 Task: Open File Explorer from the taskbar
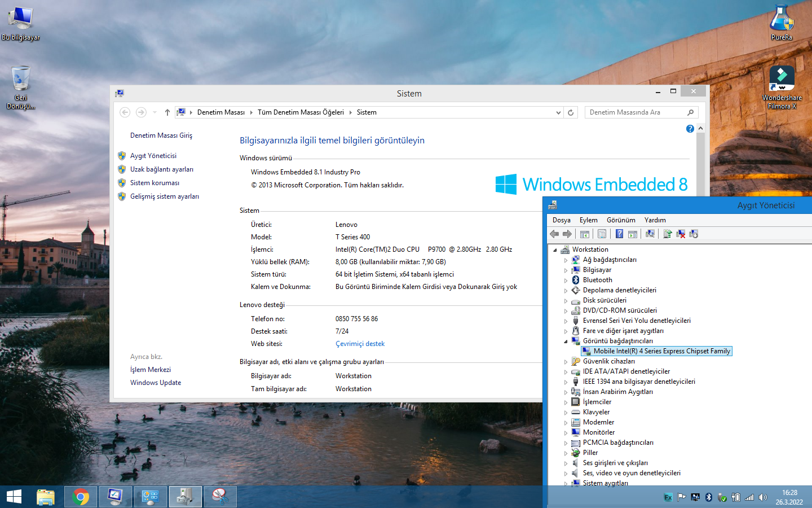pyautogui.click(x=46, y=497)
